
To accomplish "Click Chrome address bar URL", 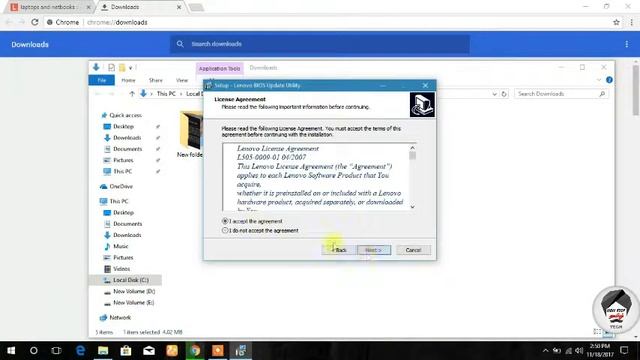I will [x=118, y=22].
